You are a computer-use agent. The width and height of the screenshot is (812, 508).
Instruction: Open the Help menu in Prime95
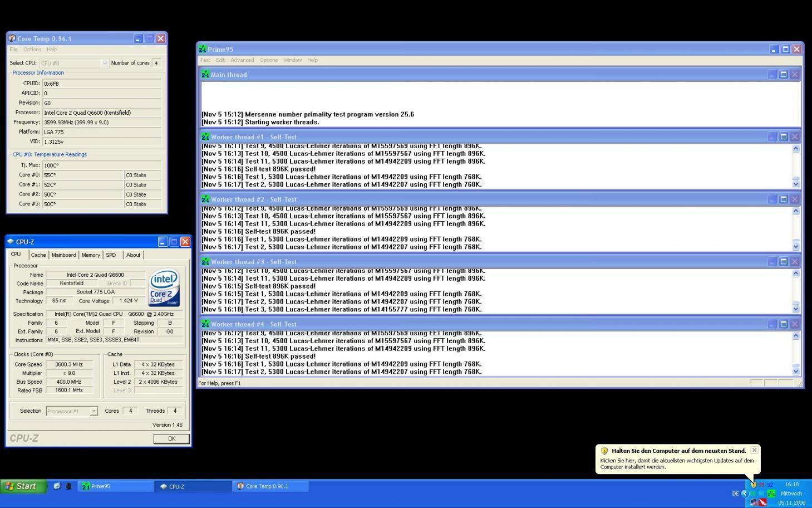312,60
